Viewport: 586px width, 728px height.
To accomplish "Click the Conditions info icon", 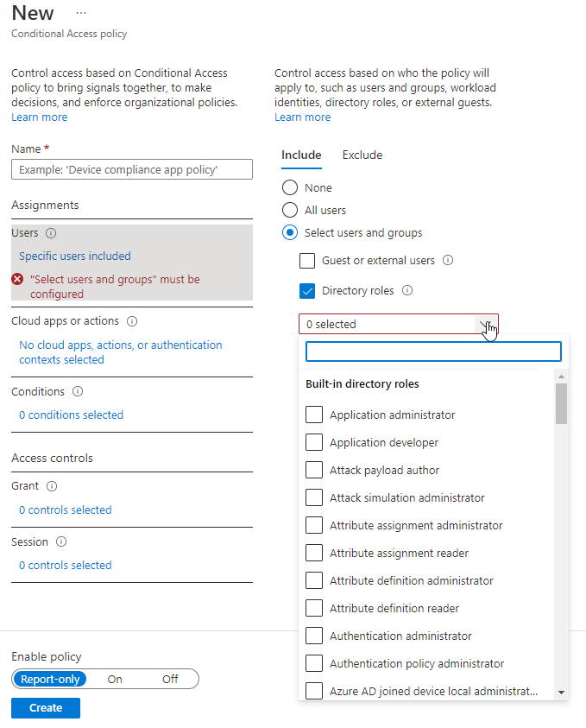I will 78,392.
